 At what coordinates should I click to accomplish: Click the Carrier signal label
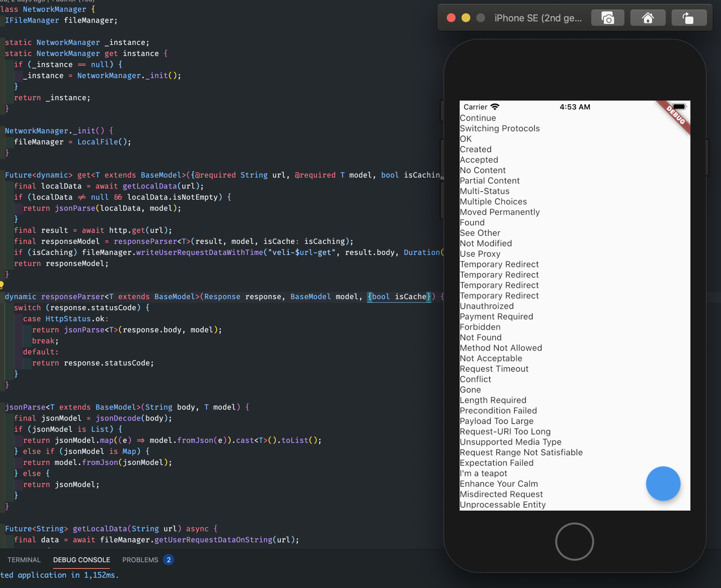pyautogui.click(x=475, y=106)
